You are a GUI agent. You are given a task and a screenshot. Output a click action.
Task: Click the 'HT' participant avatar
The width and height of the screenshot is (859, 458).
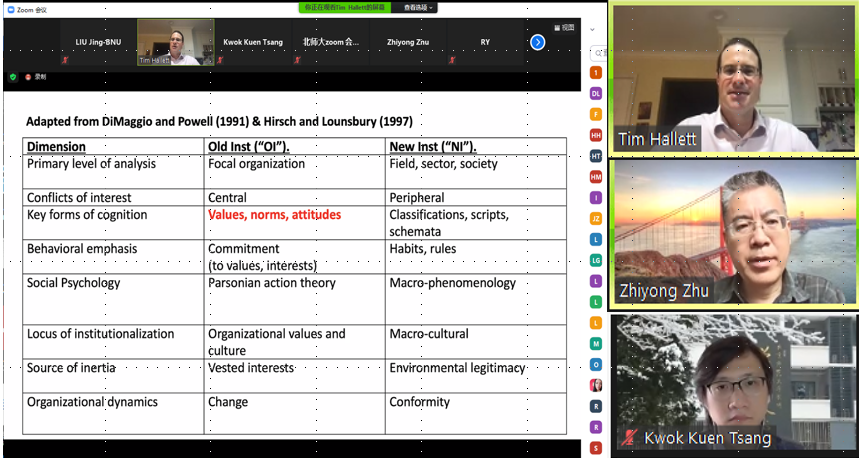click(x=596, y=156)
